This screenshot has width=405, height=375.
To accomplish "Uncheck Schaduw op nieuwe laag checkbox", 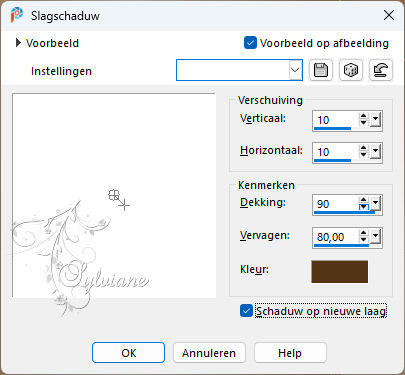I will (246, 311).
